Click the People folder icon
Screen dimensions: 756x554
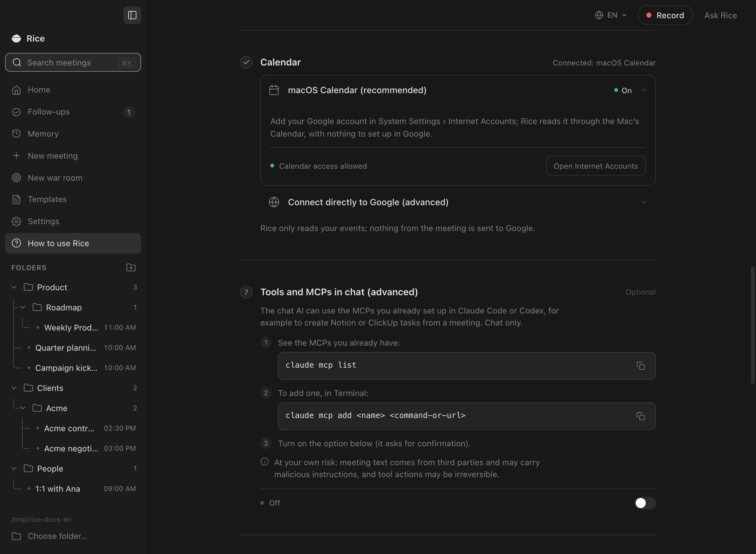click(29, 468)
